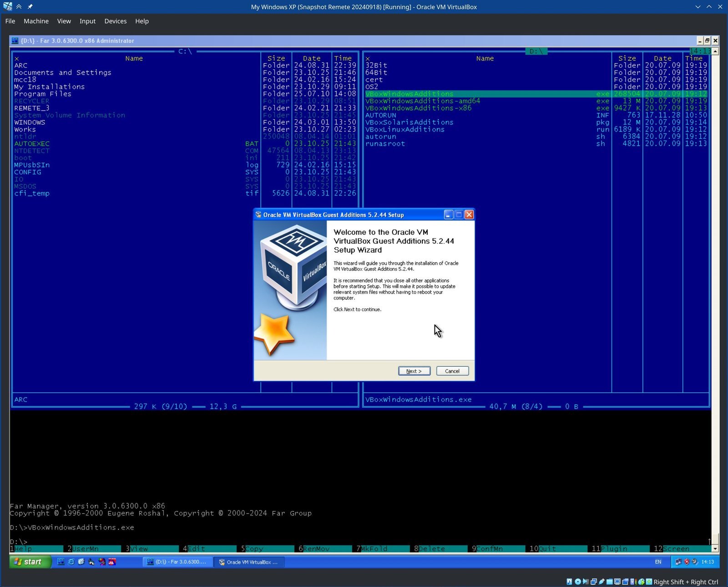Click the audio status icon in VirtualBox
Image resolution: width=728 pixels, height=587 pixels.
point(585,582)
